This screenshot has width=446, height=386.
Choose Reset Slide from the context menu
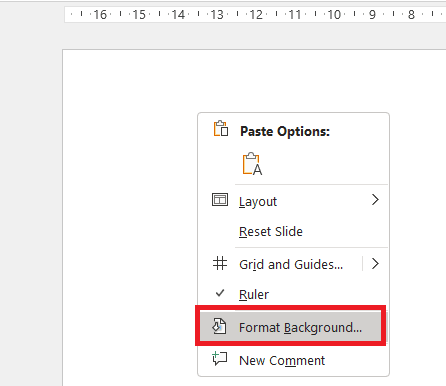click(x=293, y=232)
